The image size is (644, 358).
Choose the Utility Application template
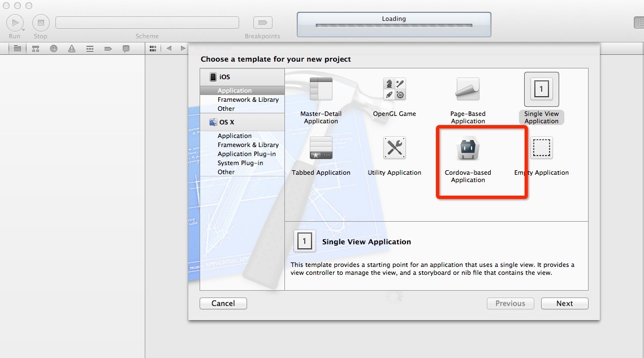tap(394, 156)
